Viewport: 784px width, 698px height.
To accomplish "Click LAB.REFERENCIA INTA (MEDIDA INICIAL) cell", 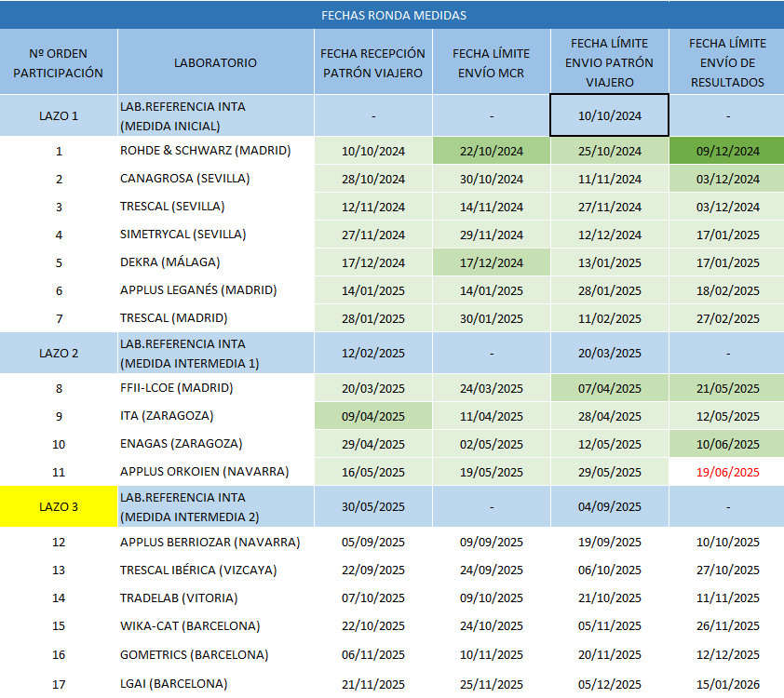I will tap(215, 115).
